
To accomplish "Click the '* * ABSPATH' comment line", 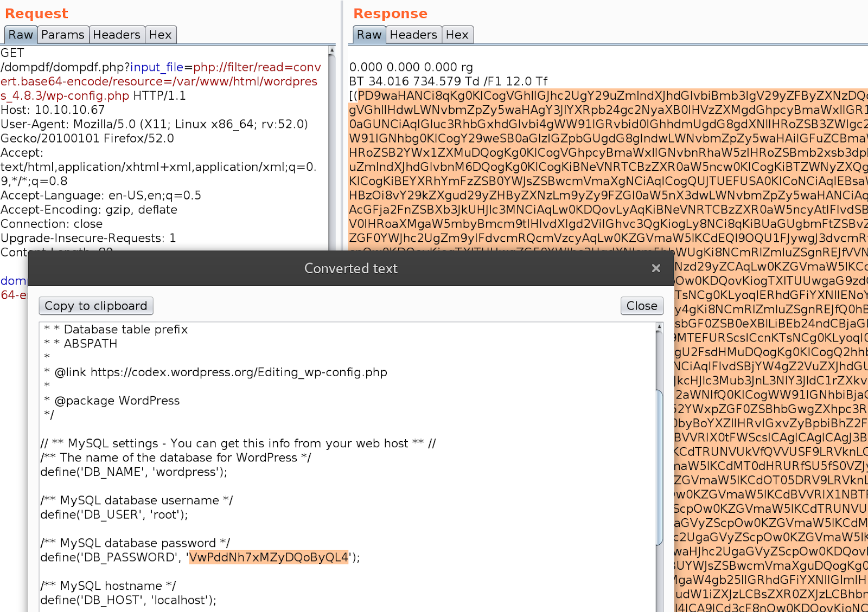I will point(81,344).
